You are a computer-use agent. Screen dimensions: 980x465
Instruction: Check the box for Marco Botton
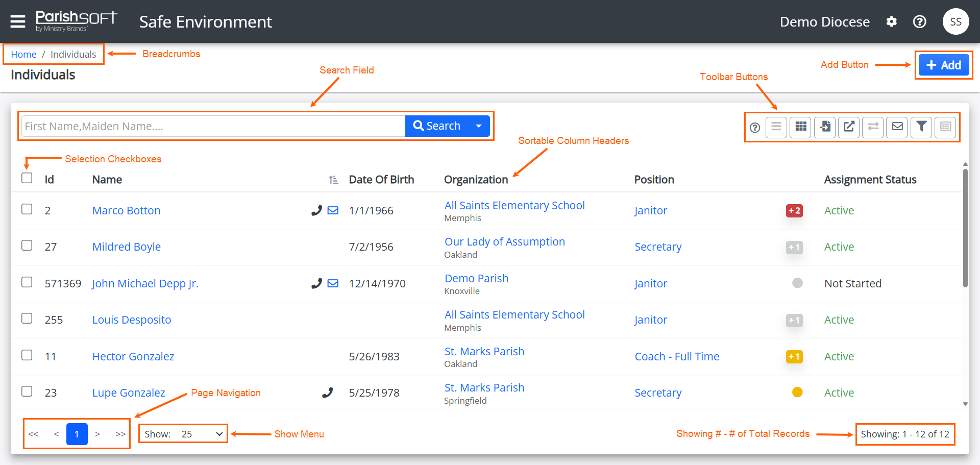(27, 209)
